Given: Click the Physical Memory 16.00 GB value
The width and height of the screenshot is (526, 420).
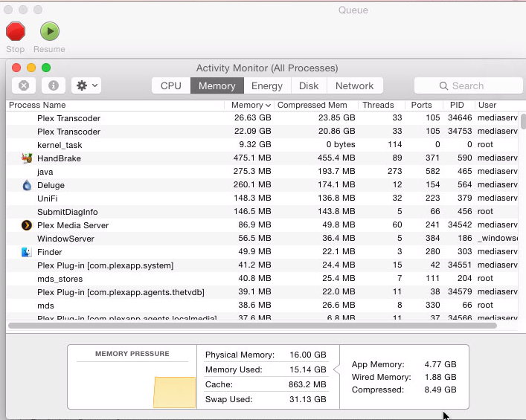Looking at the screenshot, I should click(308, 355).
